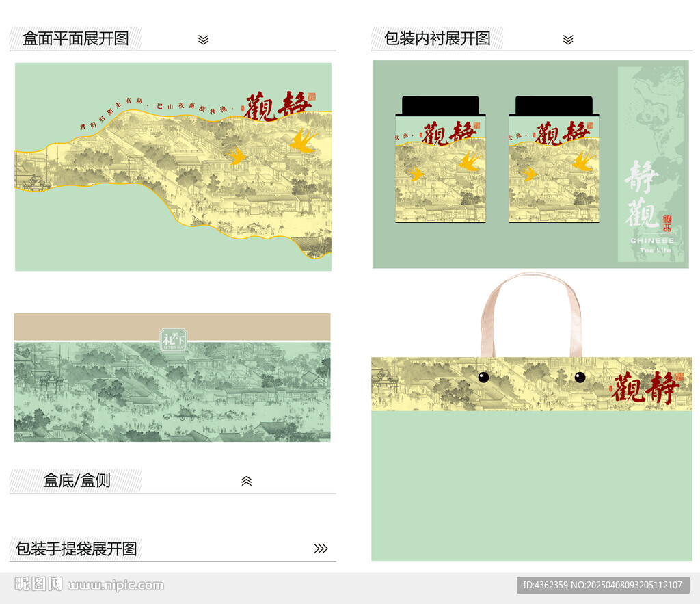Select the 包装手提袋展开图 heading
Viewport: 700px width, 604px height.
click(77, 549)
